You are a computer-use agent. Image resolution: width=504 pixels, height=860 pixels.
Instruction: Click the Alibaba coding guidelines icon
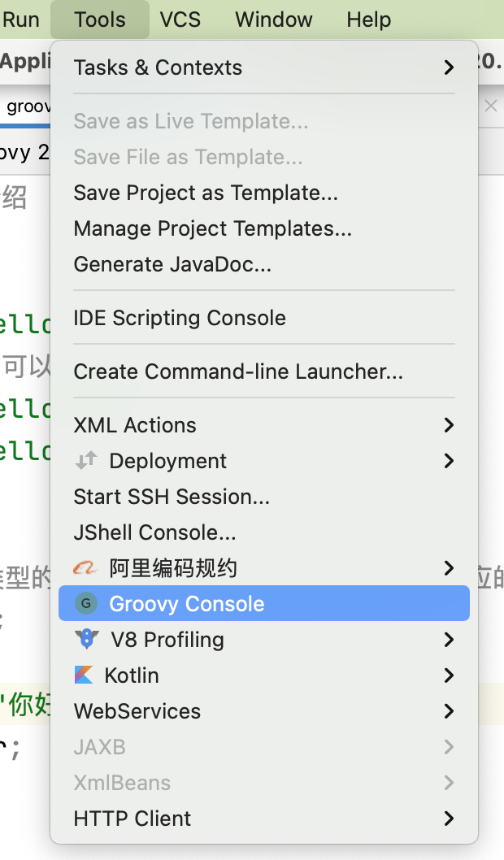(85, 568)
